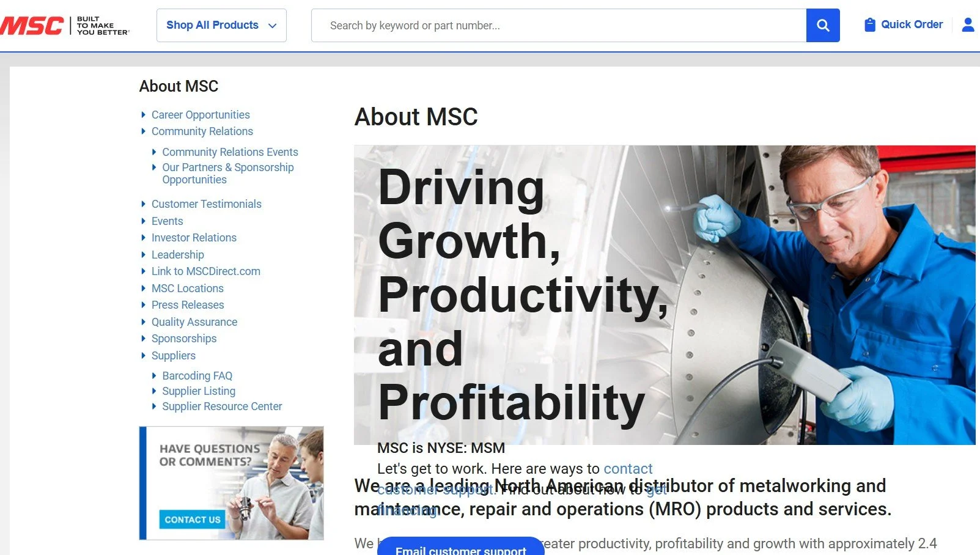This screenshot has height=555, width=980.
Task: Click the 'MSC is NYSE: MSM' text
Action: [x=441, y=448]
